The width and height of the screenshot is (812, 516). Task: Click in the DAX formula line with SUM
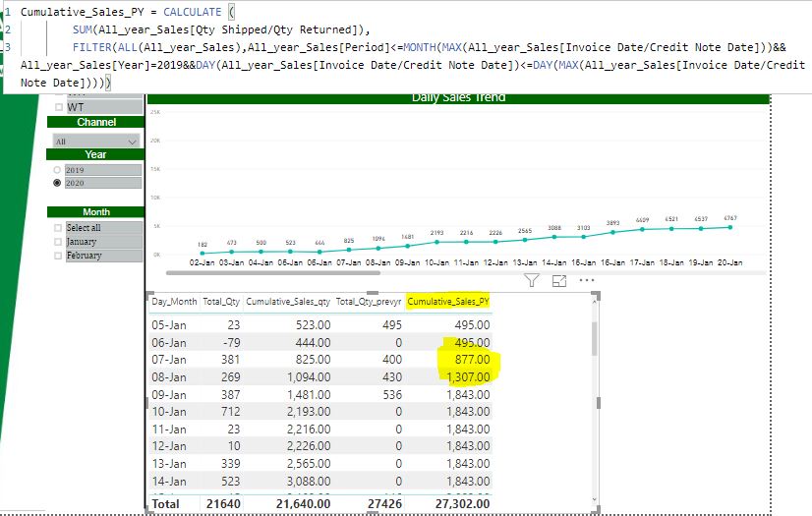[221, 29]
